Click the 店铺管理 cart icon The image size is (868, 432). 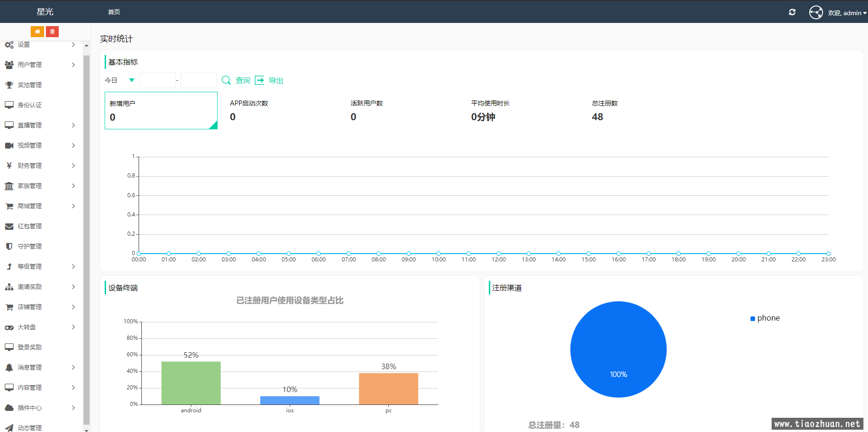coord(9,307)
